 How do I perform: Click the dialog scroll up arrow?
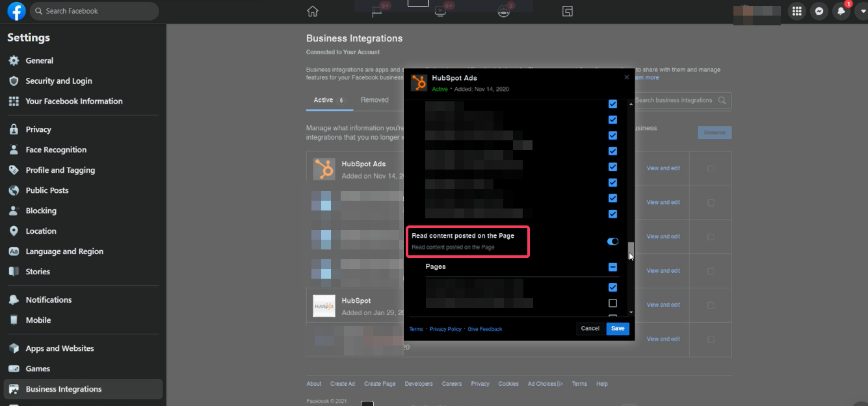click(630, 104)
